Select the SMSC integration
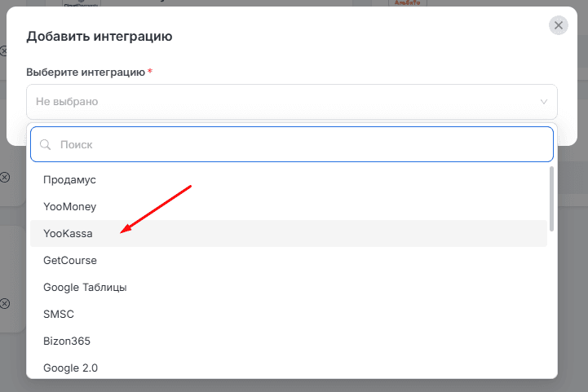Viewport: 588px width, 392px height. click(289, 314)
